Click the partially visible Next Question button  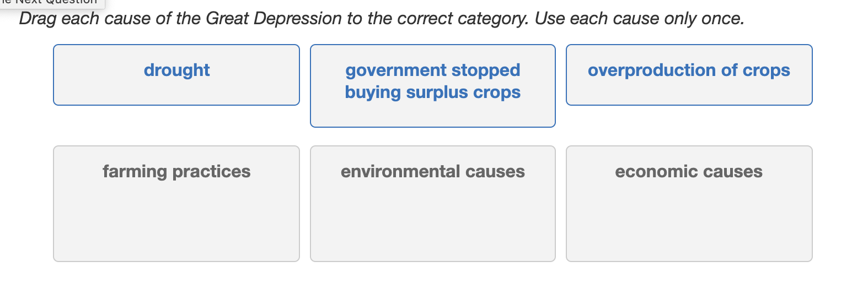[x=51, y=3]
